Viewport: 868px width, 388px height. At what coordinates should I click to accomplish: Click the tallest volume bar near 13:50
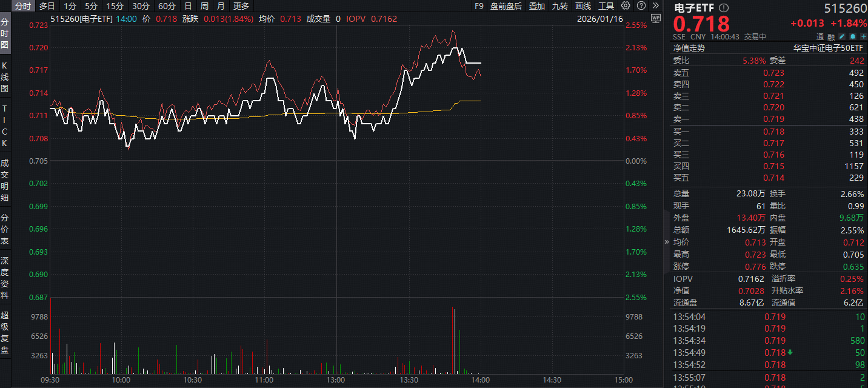(452, 339)
